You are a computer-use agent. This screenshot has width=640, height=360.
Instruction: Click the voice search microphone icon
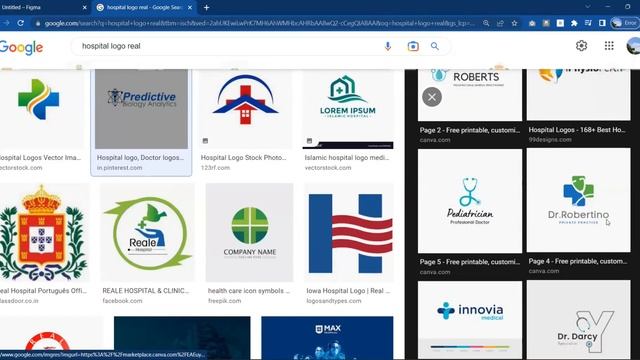[x=388, y=46]
